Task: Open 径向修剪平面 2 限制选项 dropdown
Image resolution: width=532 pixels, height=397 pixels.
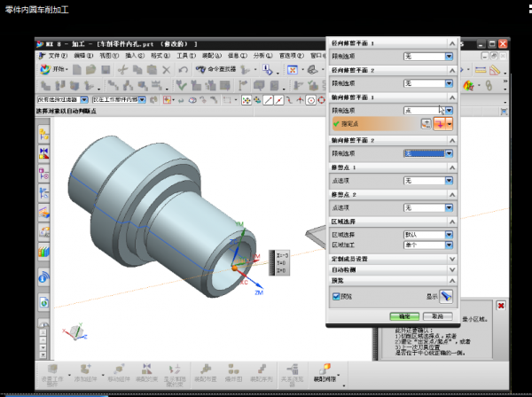Action: [428, 83]
